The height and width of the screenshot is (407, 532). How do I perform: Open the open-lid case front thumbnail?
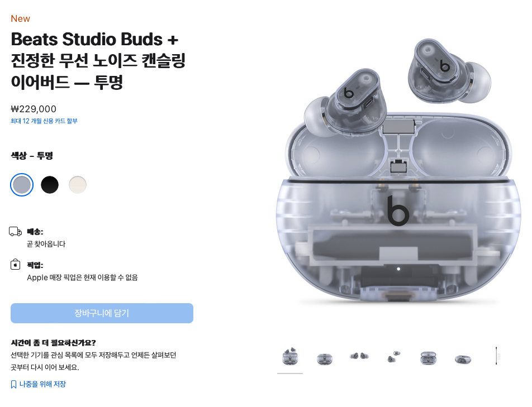click(428, 358)
